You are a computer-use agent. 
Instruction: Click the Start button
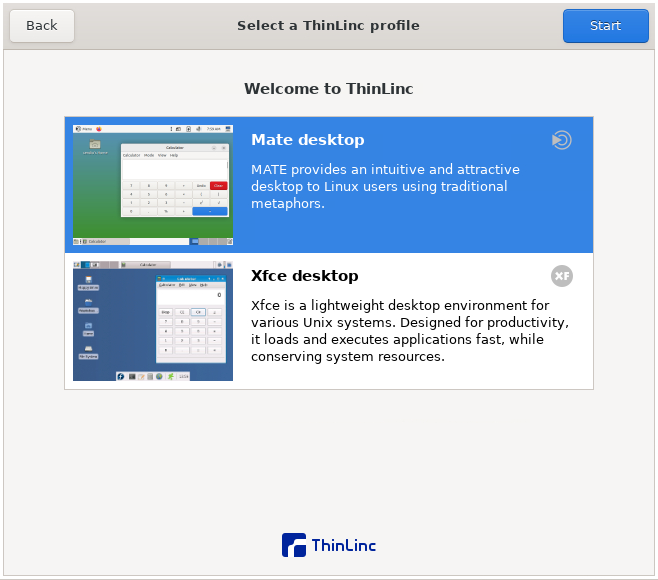pyautogui.click(x=606, y=26)
